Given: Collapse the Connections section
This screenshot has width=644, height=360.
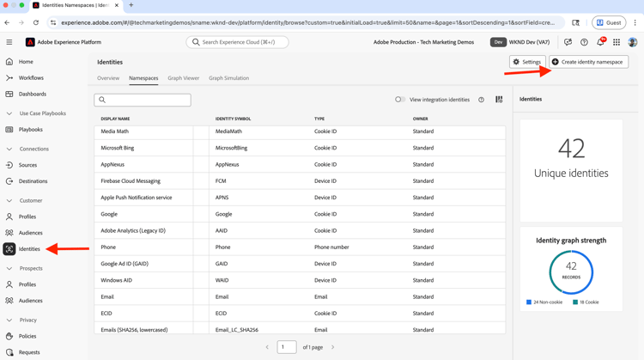Looking at the screenshot, I should [9, 149].
